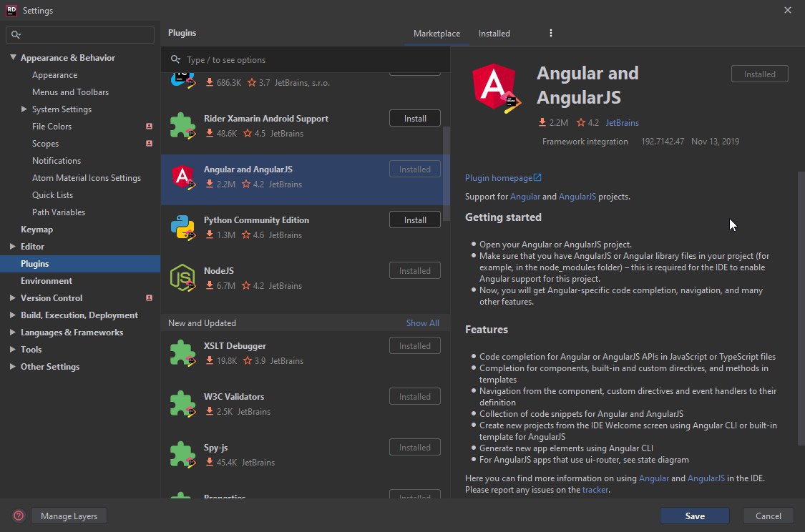Switch to the Marketplace tab

click(x=437, y=34)
